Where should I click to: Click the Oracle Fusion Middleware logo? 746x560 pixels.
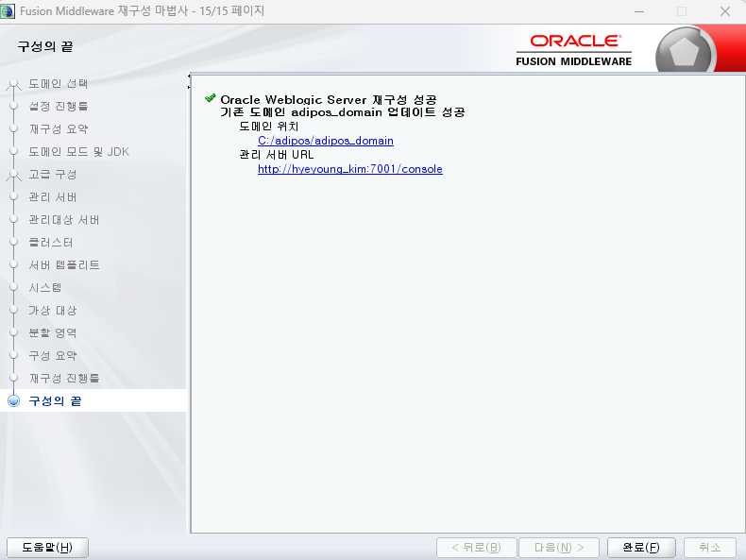point(574,50)
